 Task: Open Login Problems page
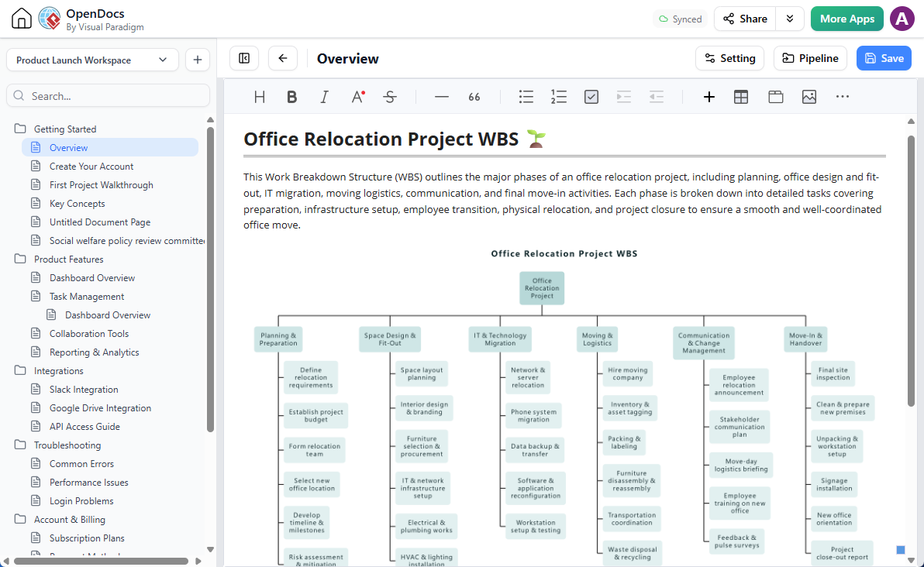click(81, 501)
